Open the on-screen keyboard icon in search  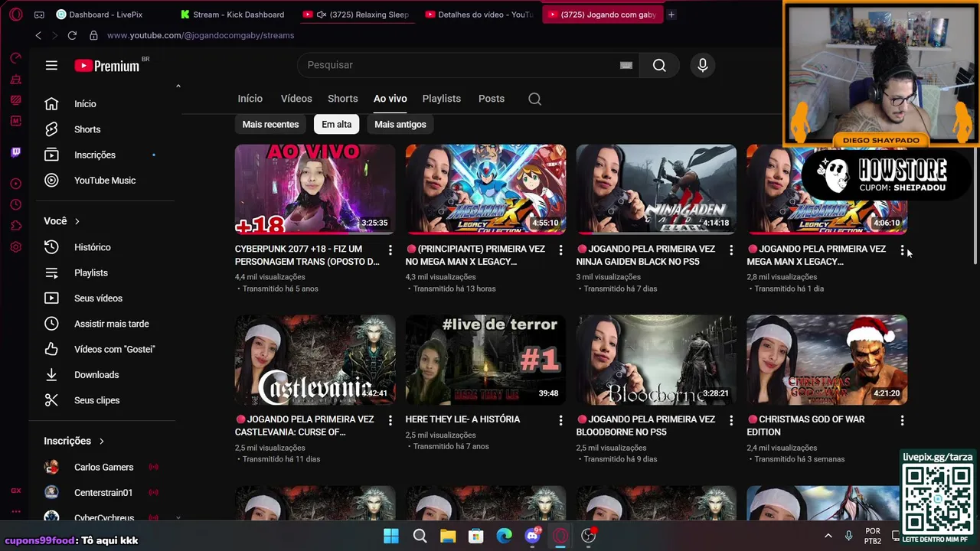click(626, 65)
